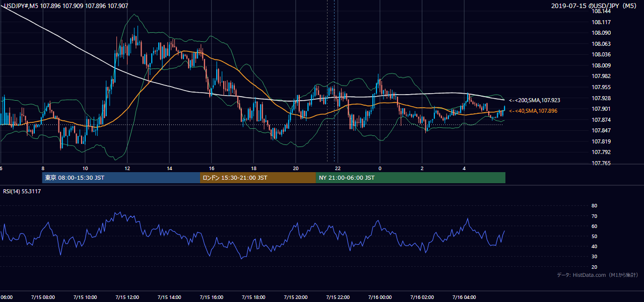
Task: Click the 108.117 price axis label
Action: [x=601, y=22]
